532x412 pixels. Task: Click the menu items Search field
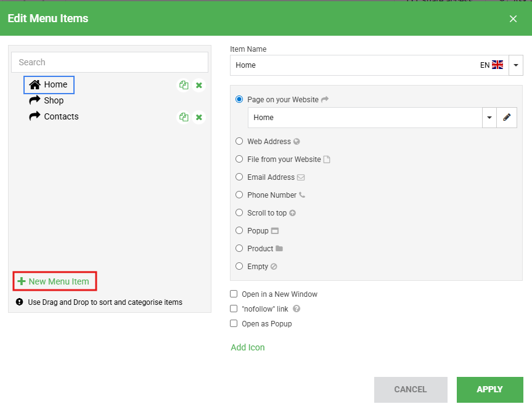110,62
